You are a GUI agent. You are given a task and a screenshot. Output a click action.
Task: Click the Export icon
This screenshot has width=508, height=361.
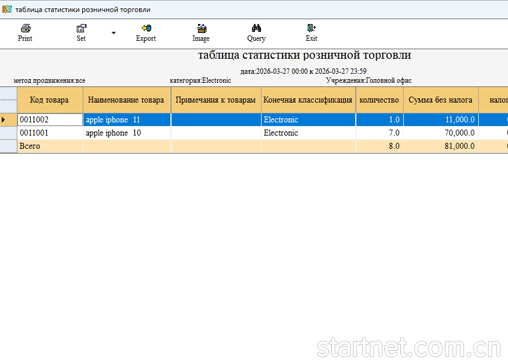click(x=146, y=28)
